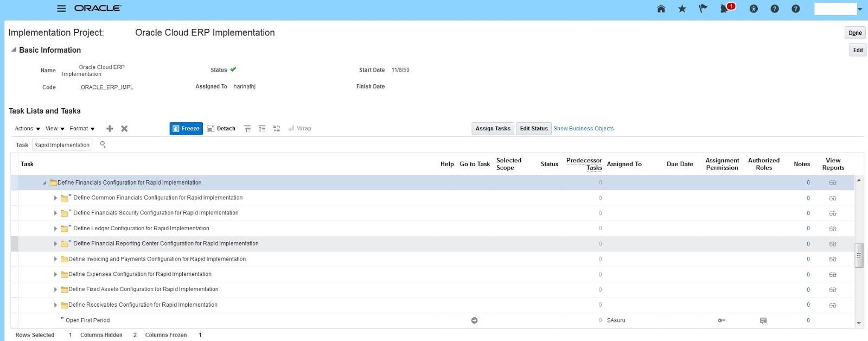Open the hamburger navigator menu
The width and height of the screenshot is (868, 341).
pyautogui.click(x=61, y=8)
